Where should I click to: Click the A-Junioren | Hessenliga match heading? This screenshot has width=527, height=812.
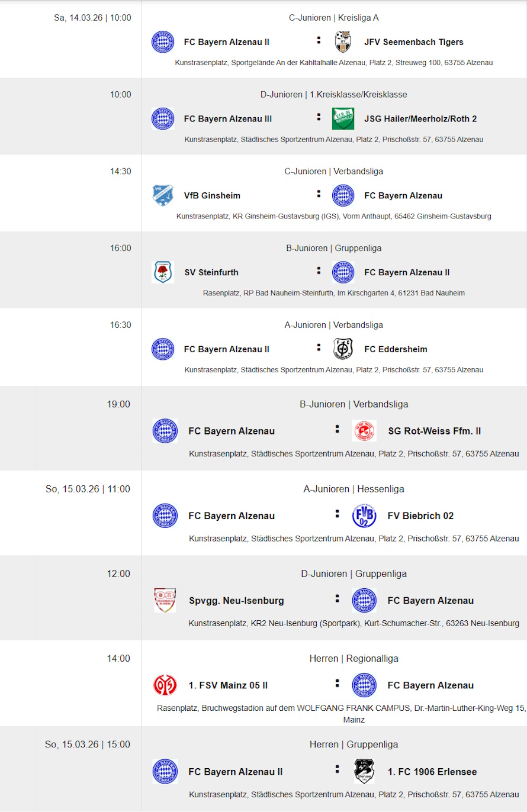[354, 489]
